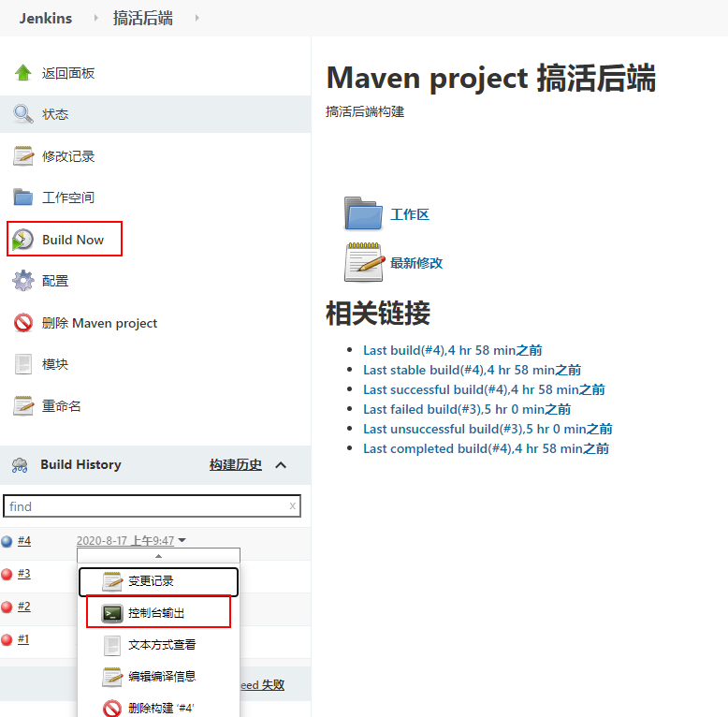This screenshot has height=717, width=728.
Task: Open the 工作区 link
Action: [410, 214]
